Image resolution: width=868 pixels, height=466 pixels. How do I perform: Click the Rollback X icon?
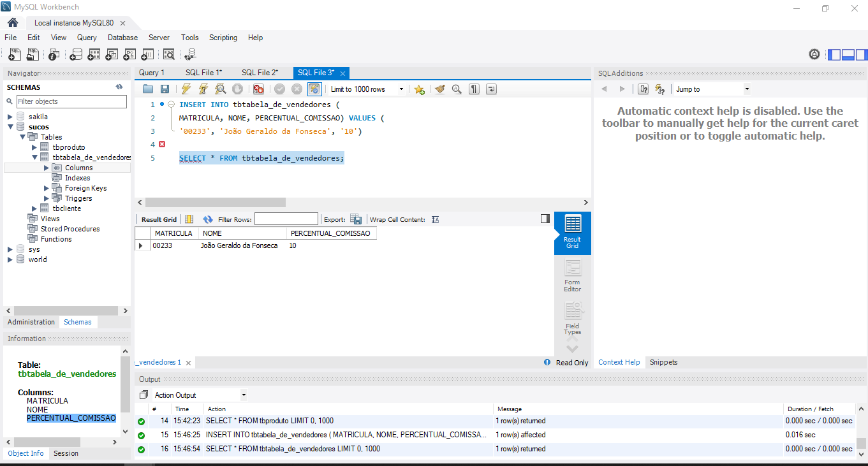coord(297,89)
